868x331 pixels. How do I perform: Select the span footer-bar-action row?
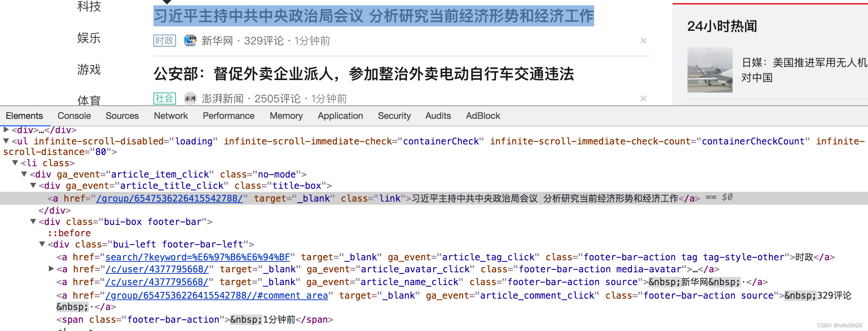click(x=195, y=319)
